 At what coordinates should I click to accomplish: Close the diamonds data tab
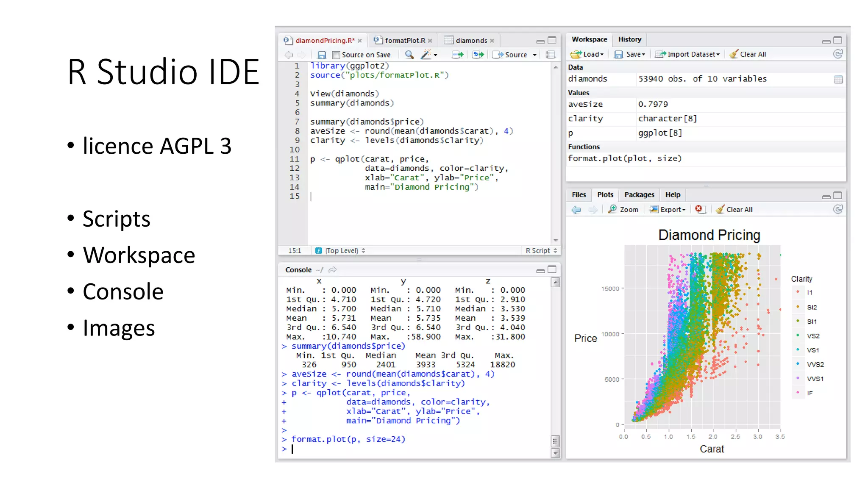tap(492, 41)
